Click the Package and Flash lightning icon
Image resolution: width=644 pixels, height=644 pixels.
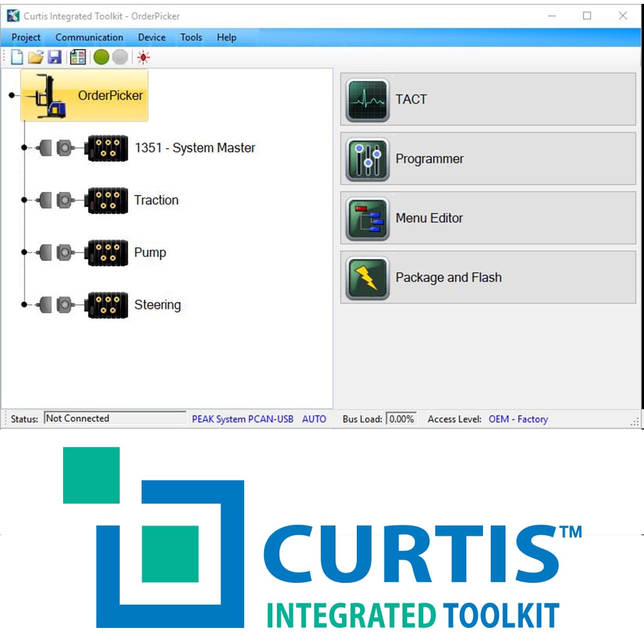(x=368, y=278)
